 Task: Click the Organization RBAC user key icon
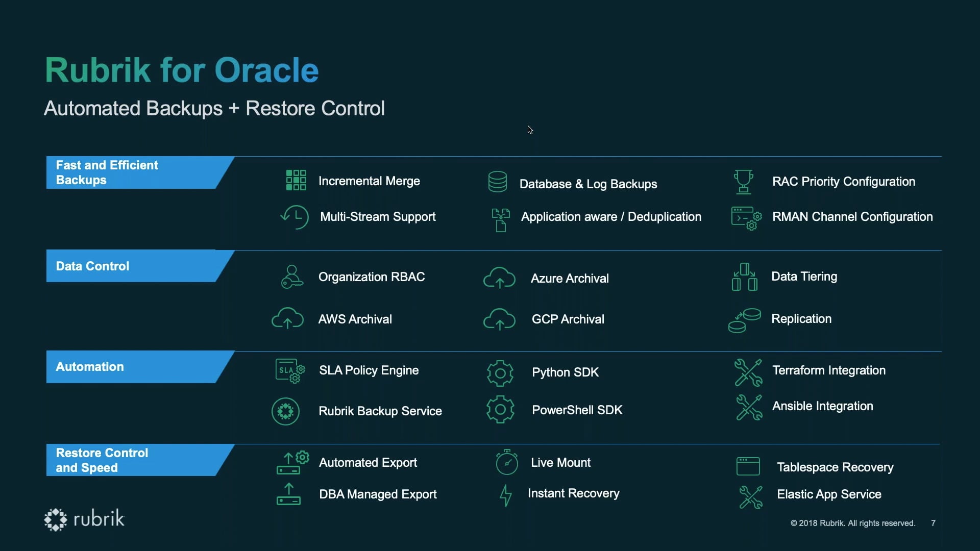292,277
